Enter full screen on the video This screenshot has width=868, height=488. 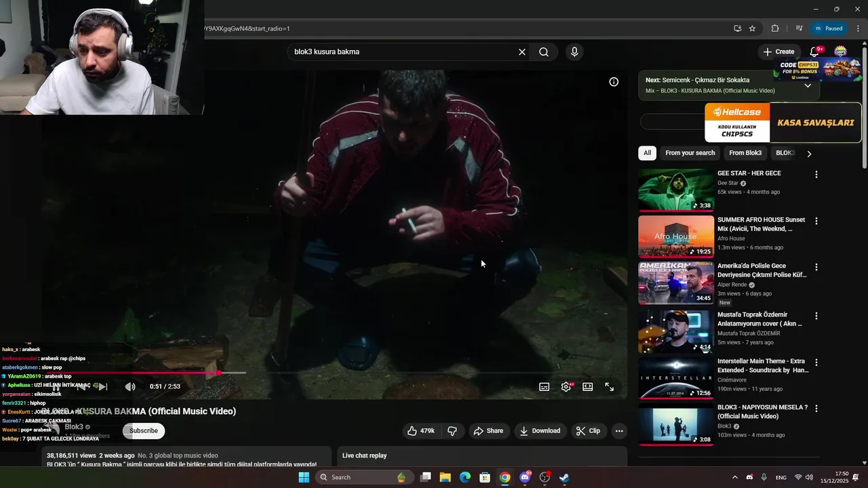[x=609, y=386]
